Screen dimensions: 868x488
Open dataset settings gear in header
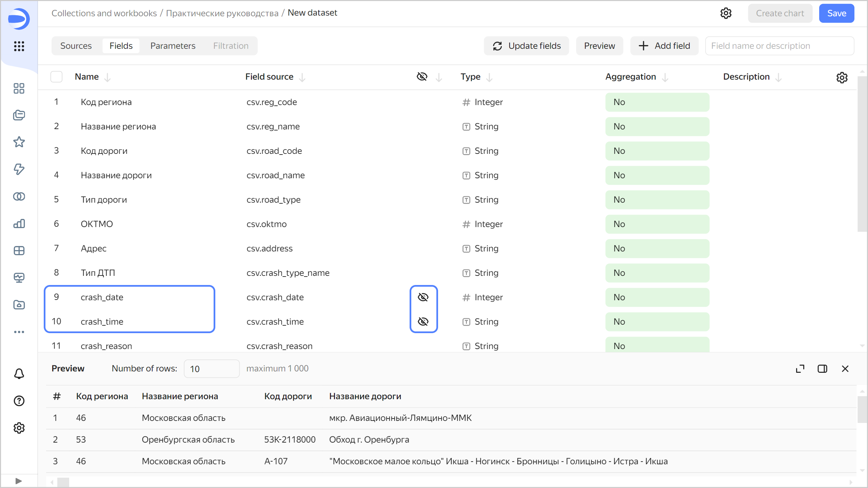[726, 13]
